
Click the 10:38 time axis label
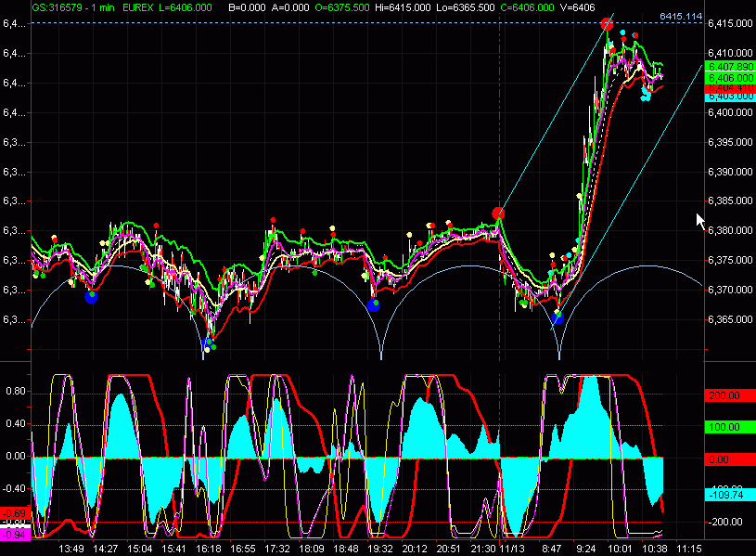(x=655, y=549)
